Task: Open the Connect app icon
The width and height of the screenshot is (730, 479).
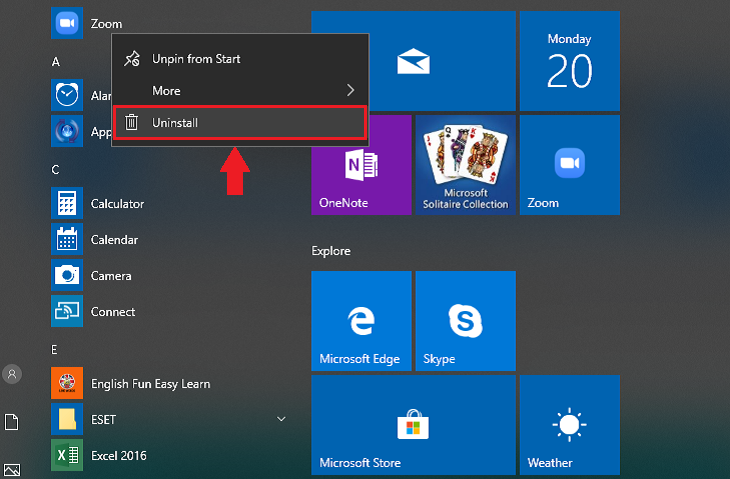Action: tap(67, 311)
